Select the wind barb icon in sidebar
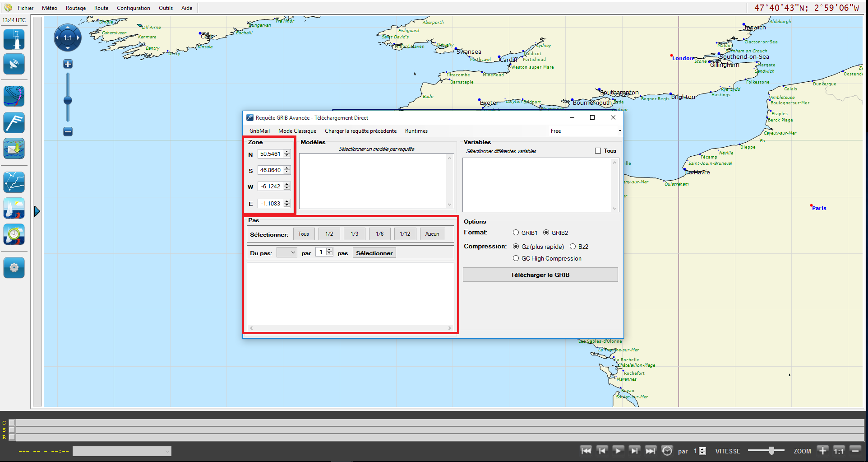 click(x=14, y=122)
